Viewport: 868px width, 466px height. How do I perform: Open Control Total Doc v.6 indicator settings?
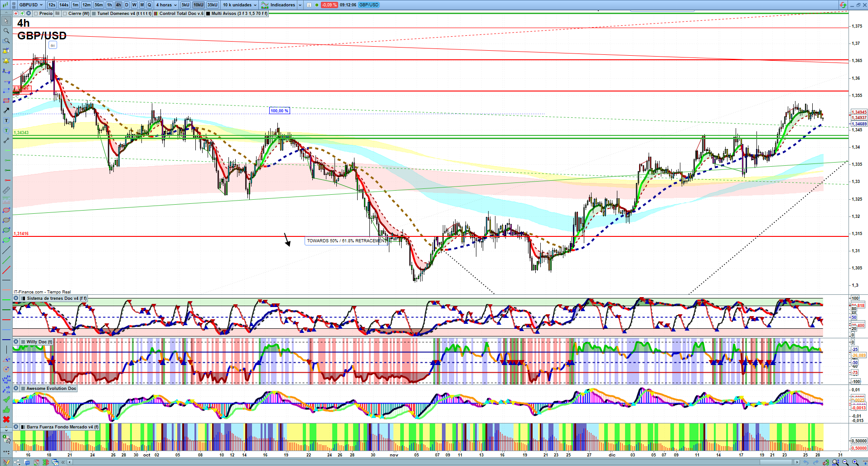coord(179,14)
